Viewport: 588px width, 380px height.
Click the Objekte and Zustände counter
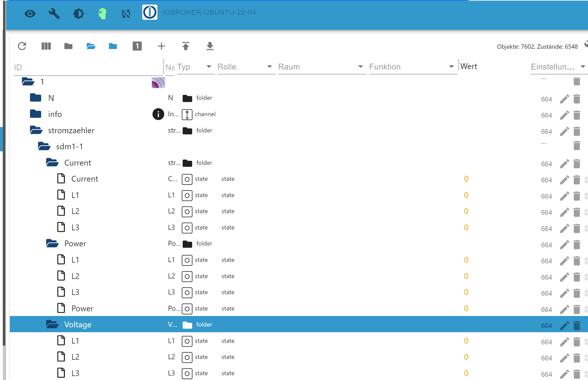tap(537, 46)
